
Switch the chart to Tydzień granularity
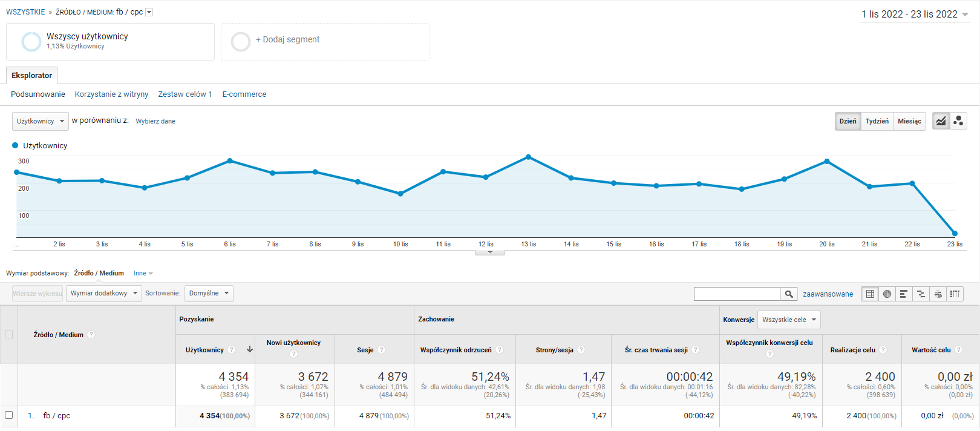[877, 121]
